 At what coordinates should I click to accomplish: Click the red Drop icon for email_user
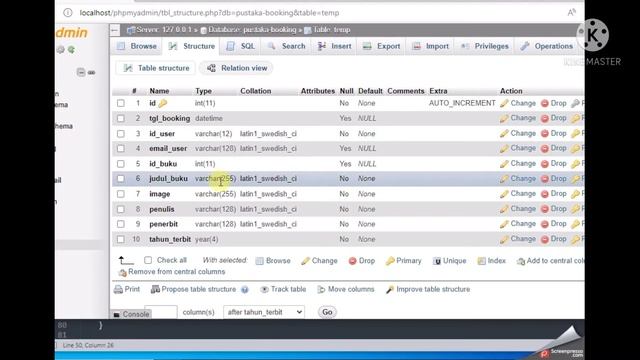[x=544, y=149]
